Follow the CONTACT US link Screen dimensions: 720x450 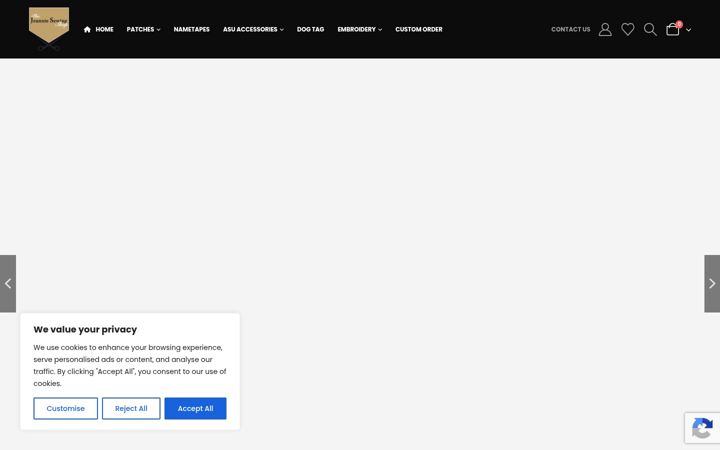click(x=571, y=29)
